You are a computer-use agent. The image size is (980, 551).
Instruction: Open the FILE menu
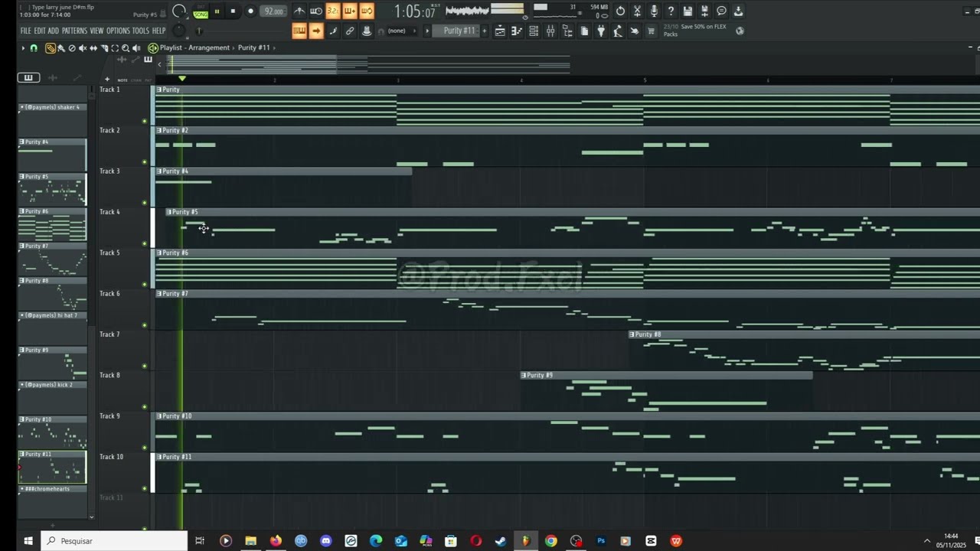25,31
